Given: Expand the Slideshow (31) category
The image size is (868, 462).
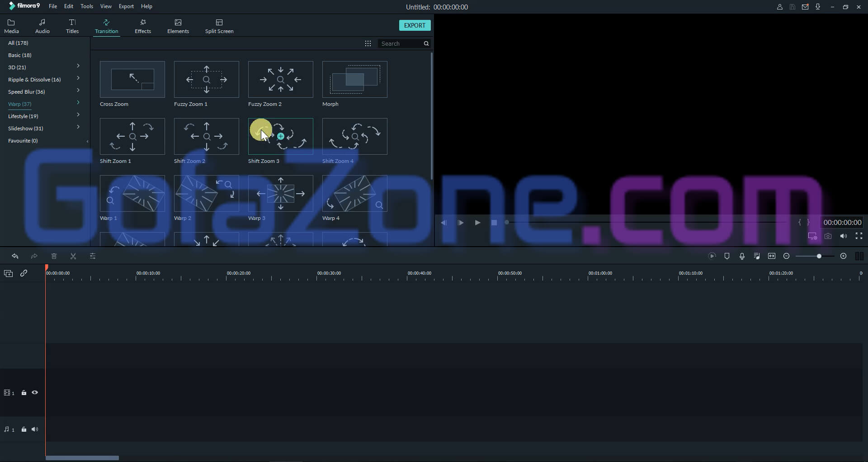Looking at the screenshot, I should point(78,127).
